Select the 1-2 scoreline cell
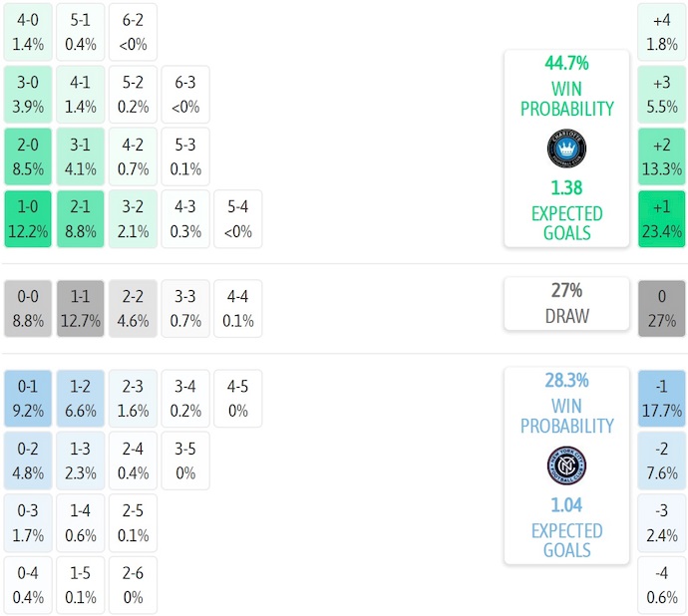Screen dimensions: 688x616 (80, 397)
